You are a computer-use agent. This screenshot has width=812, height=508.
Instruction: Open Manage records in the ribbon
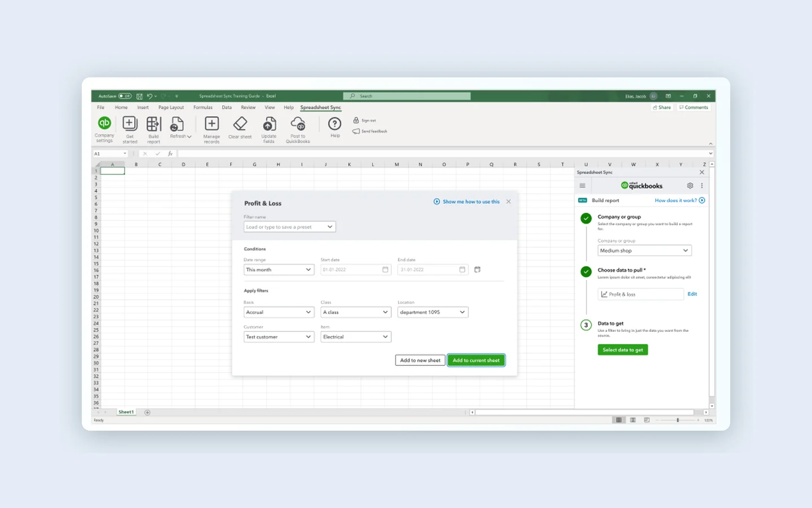tap(211, 129)
